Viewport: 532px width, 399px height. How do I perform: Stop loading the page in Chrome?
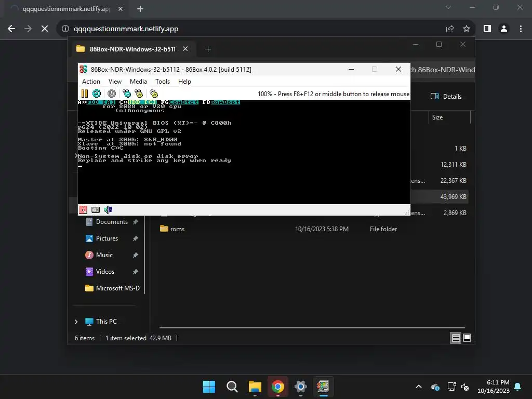pyautogui.click(x=45, y=29)
